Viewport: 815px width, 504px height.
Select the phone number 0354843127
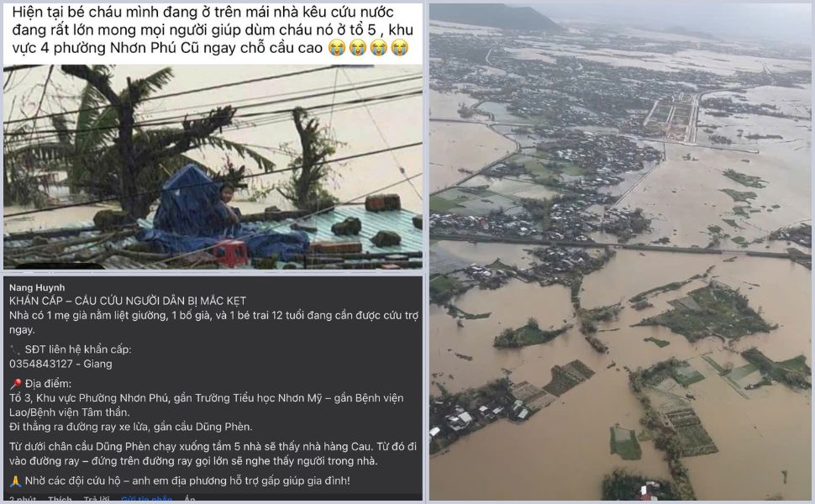point(41,364)
